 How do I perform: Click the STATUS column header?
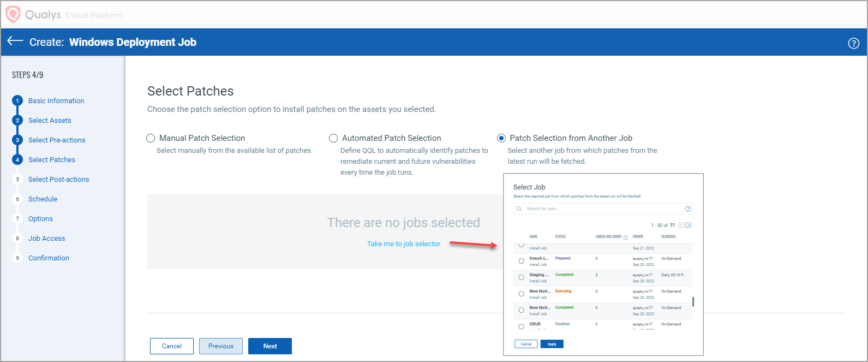pyautogui.click(x=560, y=237)
